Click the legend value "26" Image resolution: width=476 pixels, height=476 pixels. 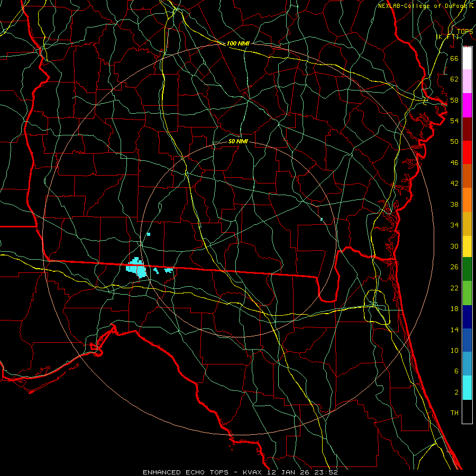coord(454,267)
